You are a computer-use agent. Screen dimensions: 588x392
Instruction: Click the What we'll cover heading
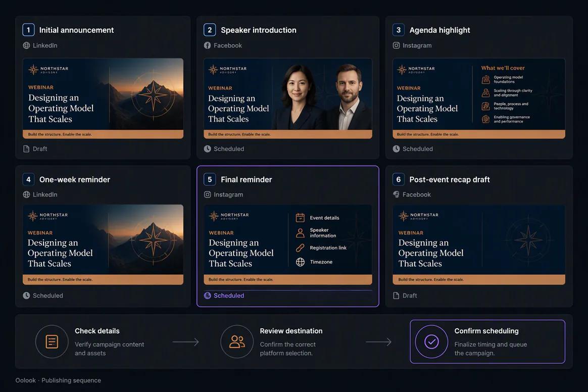[503, 68]
